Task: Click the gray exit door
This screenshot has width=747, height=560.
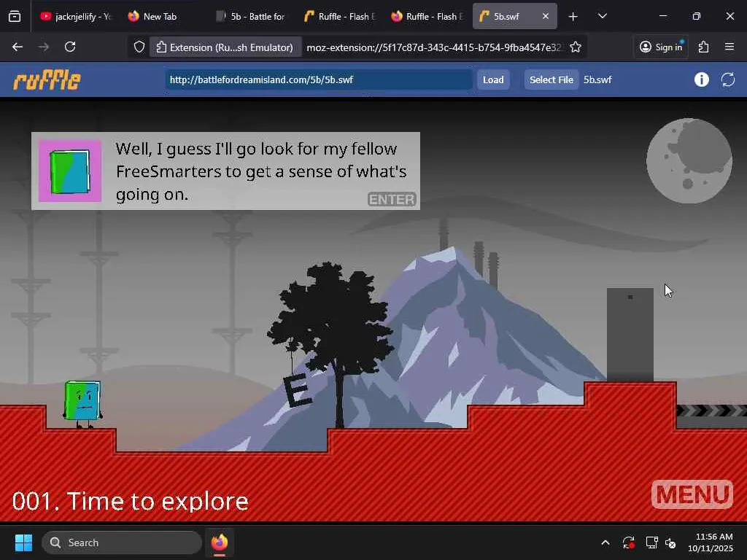Action: pos(630,335)
